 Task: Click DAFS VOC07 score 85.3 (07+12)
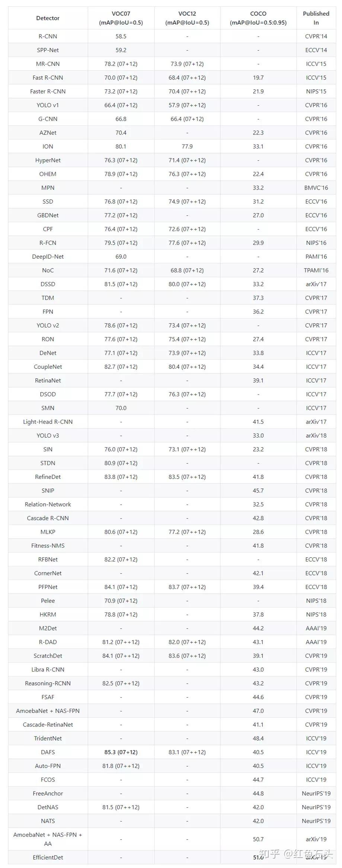(121, 752)
